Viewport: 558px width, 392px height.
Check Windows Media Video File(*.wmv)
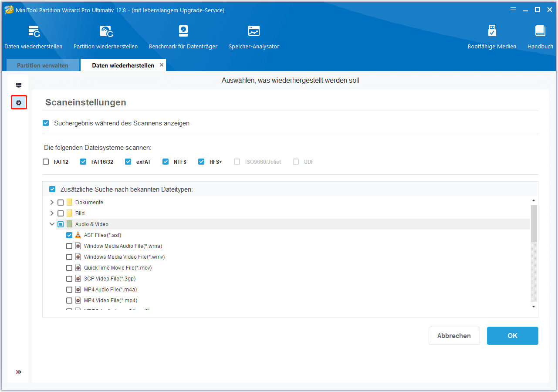[69, 257]
